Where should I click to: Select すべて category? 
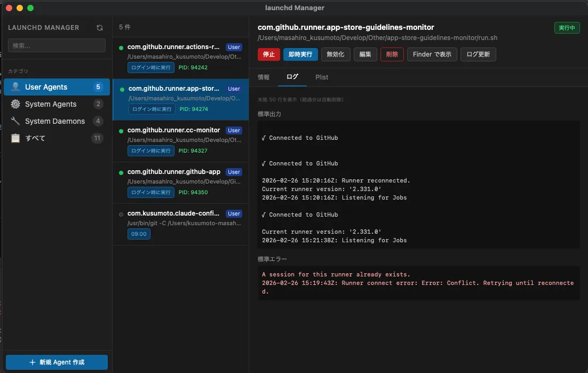pyautogui.click(x=57, y=138)
